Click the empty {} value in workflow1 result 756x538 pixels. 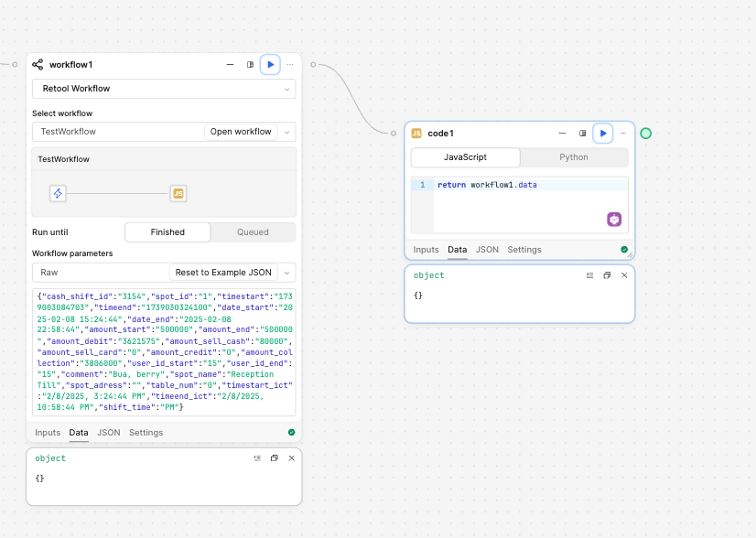click(39, 479)
